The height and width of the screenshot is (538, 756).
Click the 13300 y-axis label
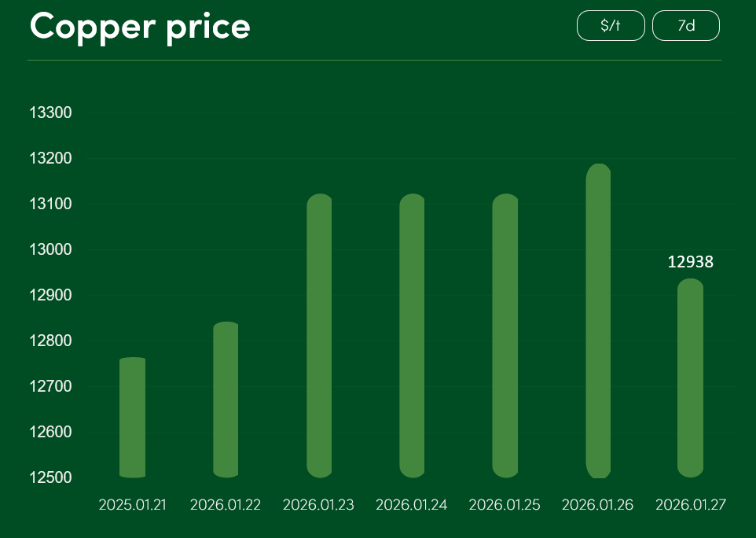[50, 112]
